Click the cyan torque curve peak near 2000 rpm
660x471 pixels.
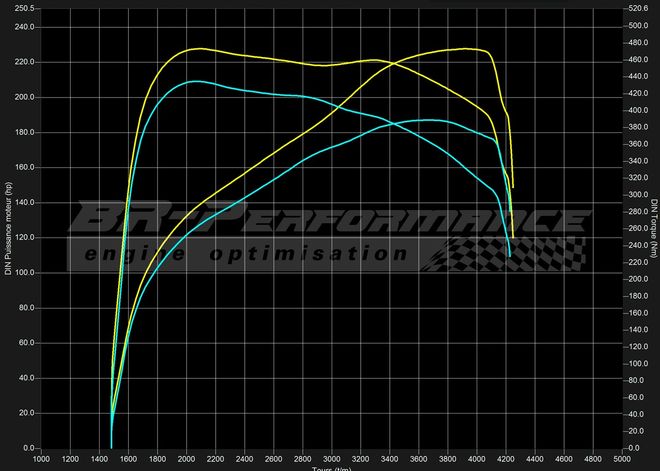196,81
